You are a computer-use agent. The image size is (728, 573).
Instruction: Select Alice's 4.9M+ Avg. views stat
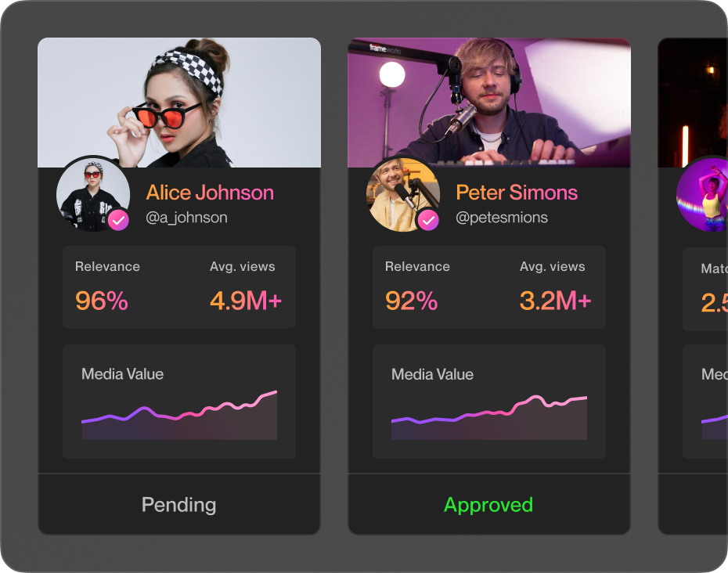[245, 301]
